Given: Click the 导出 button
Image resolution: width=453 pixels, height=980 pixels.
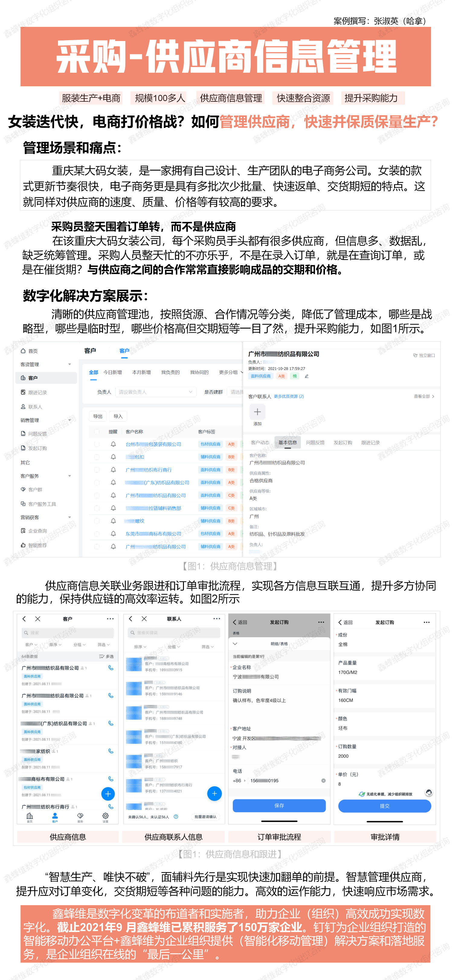Looking at the screenshot, I should tap(98, 416).
